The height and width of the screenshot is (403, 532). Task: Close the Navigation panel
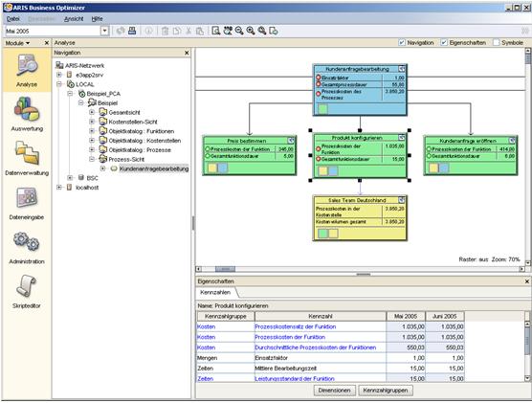click(x=187, y=53)
